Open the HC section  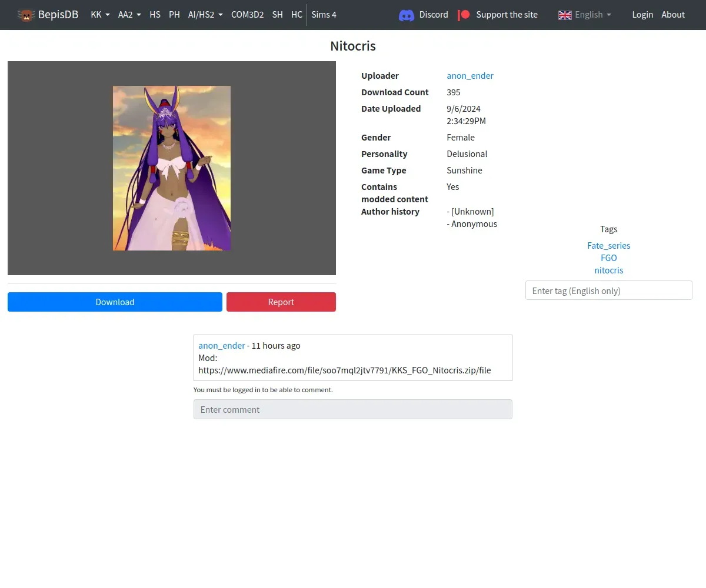coord(297,15)
